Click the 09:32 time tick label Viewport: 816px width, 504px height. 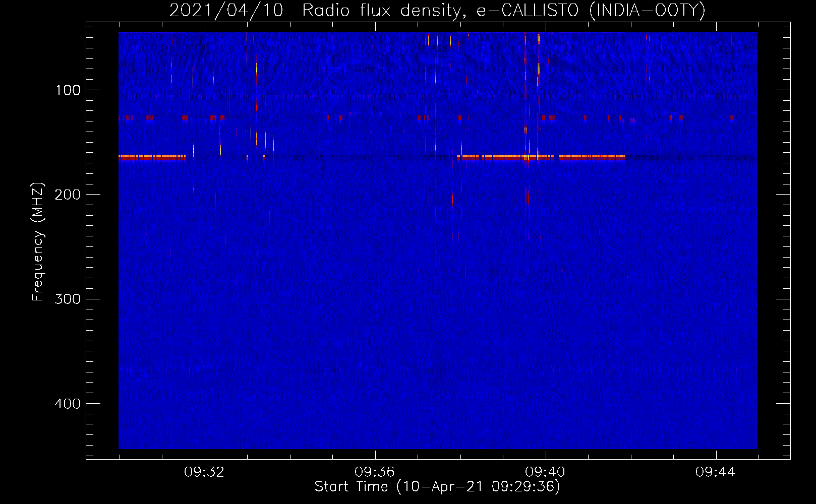click(x=204, y=472)
